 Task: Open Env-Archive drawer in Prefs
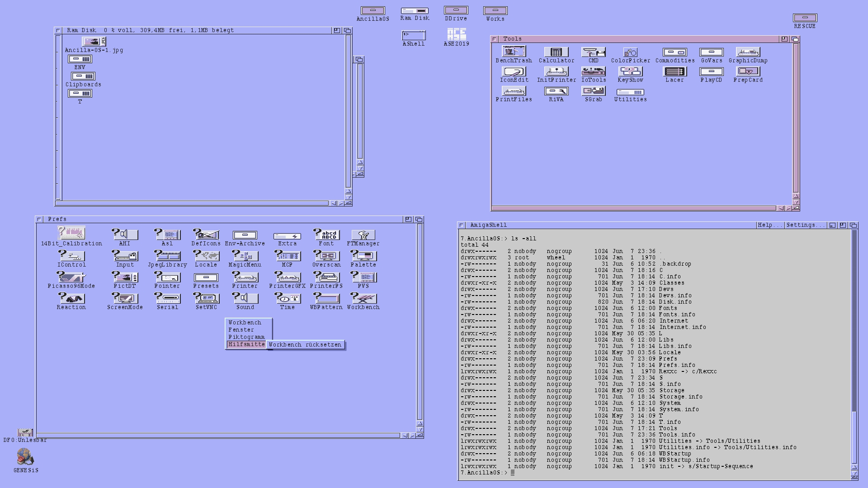[x=245, y=235]
